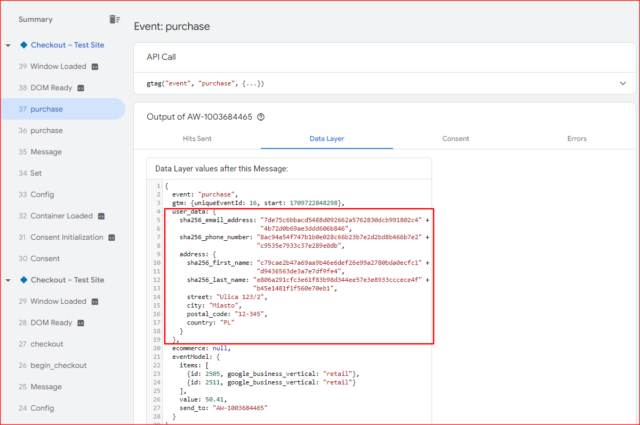Screen dimensions: 640x425
Task: Click the postal_code "12-345" line
Action: tap(227, 314)
